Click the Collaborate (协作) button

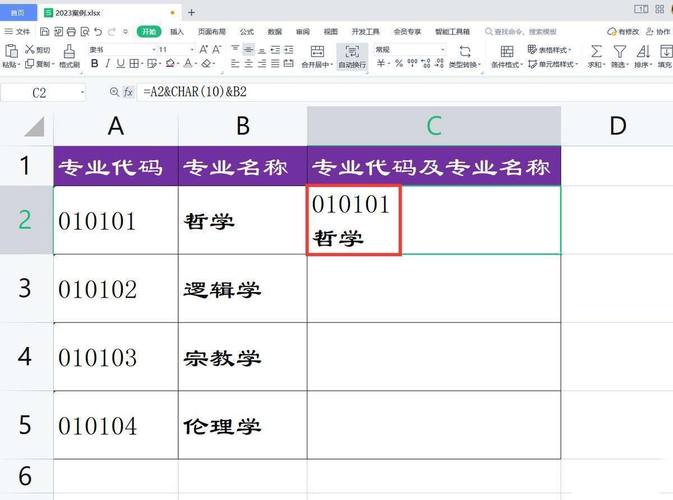click(x=658, y=31)
